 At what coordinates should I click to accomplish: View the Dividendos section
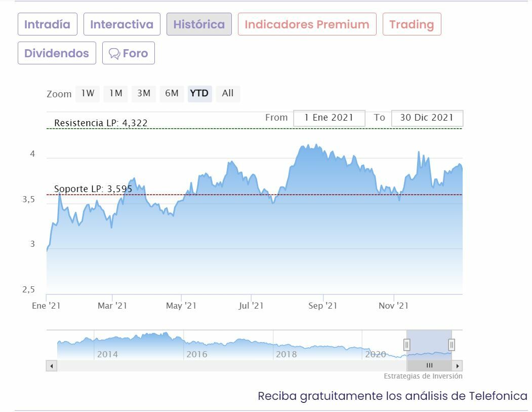(57, 53)
